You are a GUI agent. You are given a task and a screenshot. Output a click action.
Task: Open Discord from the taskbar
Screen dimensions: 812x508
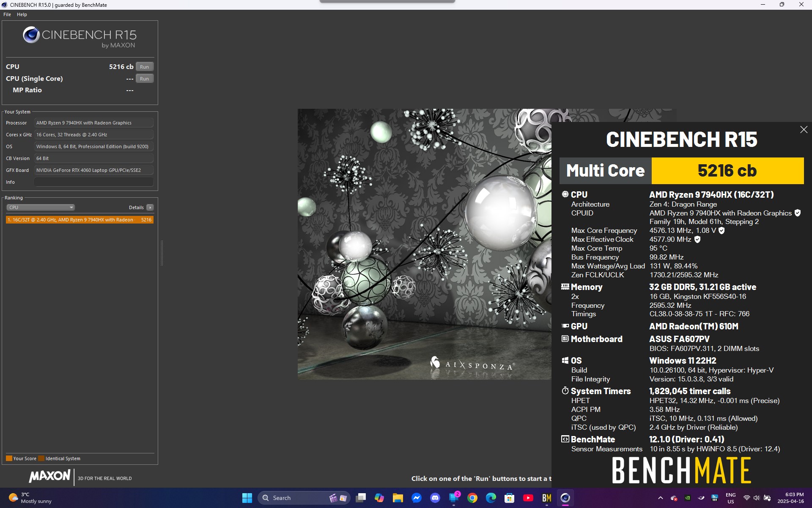(x=435, y=498)
